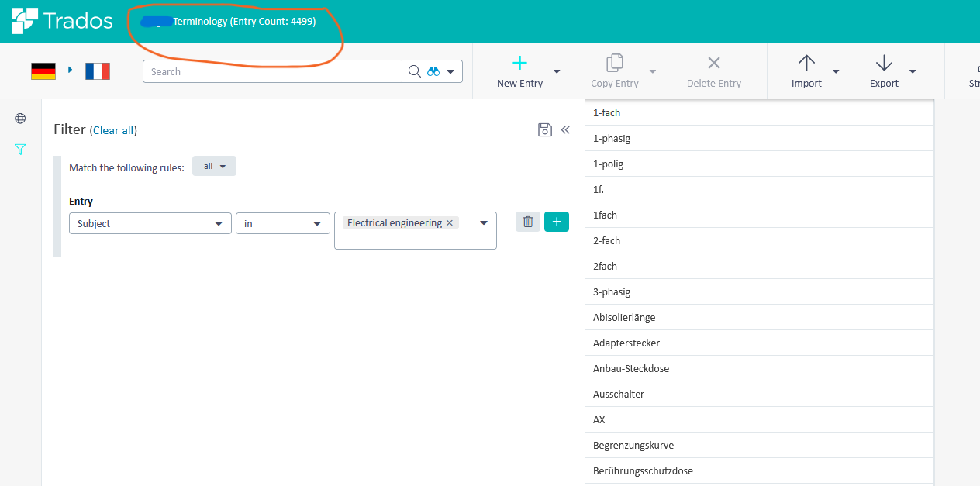Viewport: 980px width, 486px height.
Task: Select the 'Ausschalter' entry
Action: [759, 394]
